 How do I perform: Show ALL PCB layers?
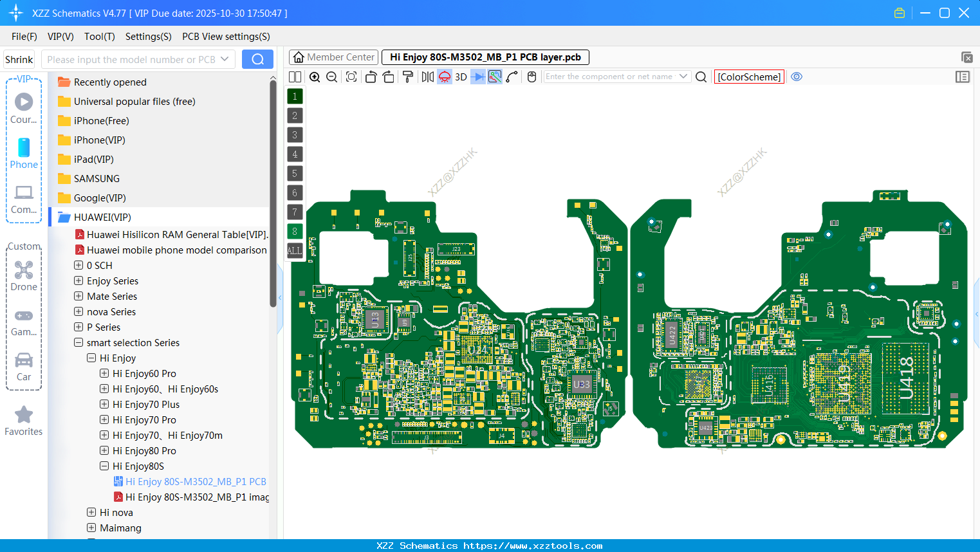[294, 251]
